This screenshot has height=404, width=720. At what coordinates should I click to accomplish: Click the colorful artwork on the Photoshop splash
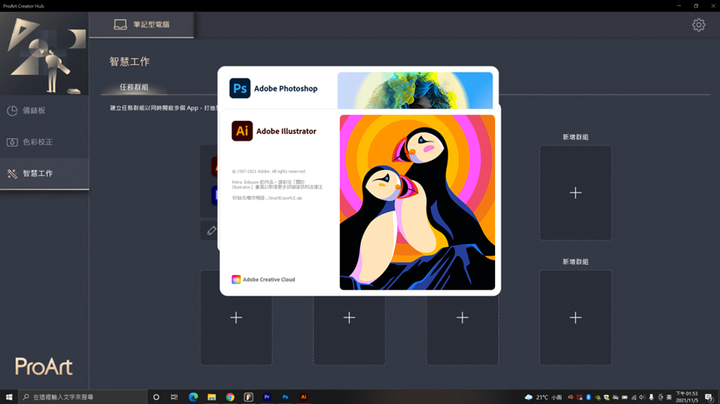415,90
